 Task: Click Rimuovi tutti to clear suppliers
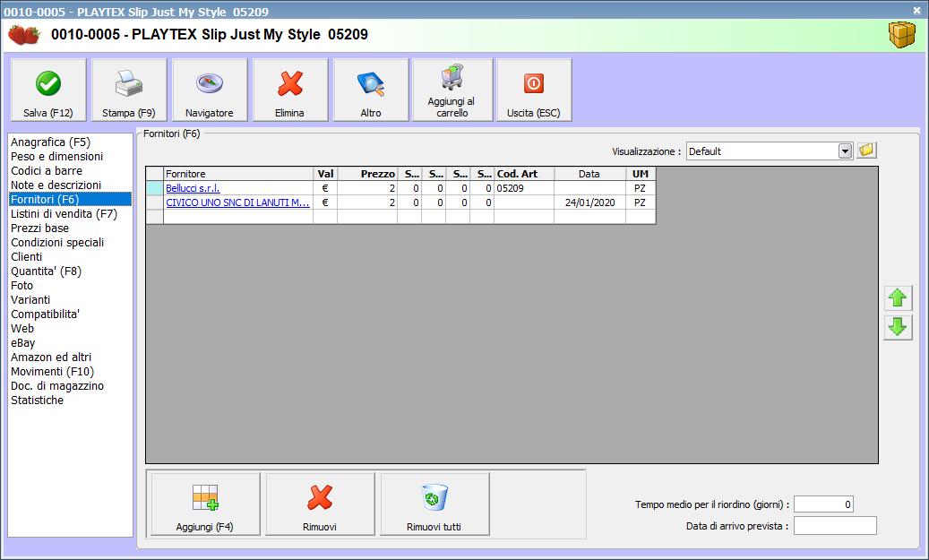point(434,504)
